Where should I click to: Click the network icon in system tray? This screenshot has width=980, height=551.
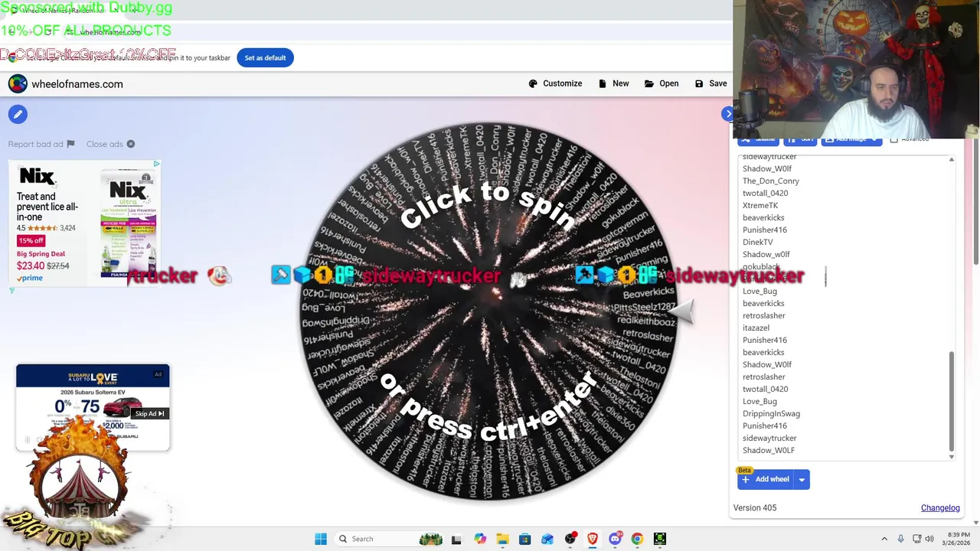(916, 539)
